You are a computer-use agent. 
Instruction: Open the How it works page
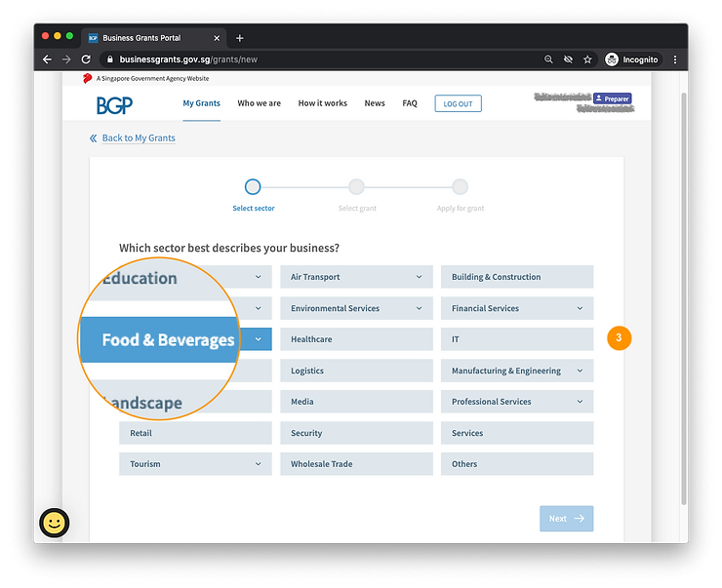tap(322, 103)
